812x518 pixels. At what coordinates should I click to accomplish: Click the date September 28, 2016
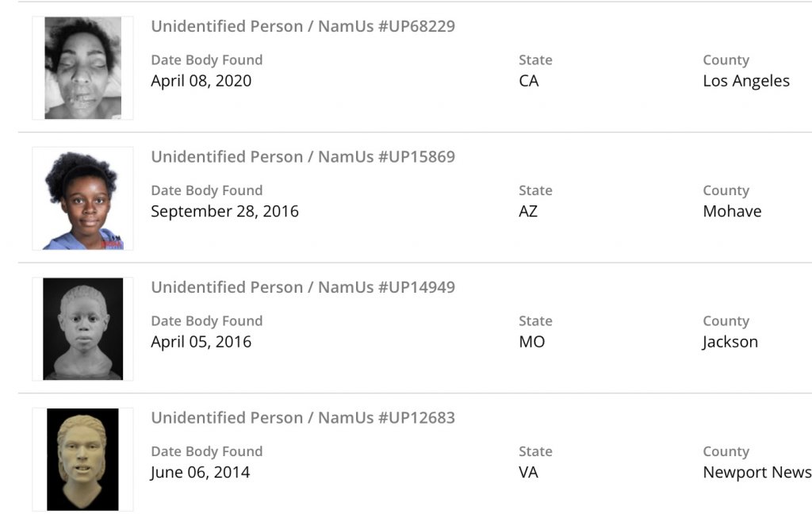click(x=224, y=211)
